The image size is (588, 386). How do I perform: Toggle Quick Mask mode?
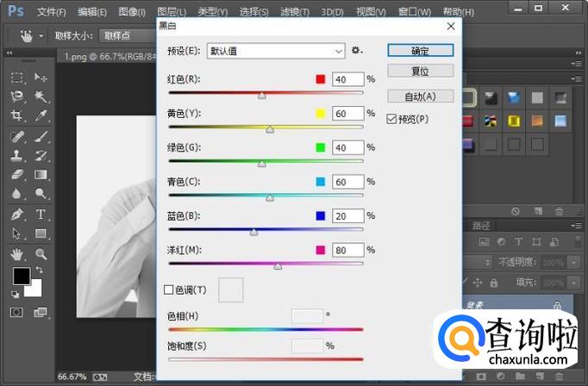[16, 312]
